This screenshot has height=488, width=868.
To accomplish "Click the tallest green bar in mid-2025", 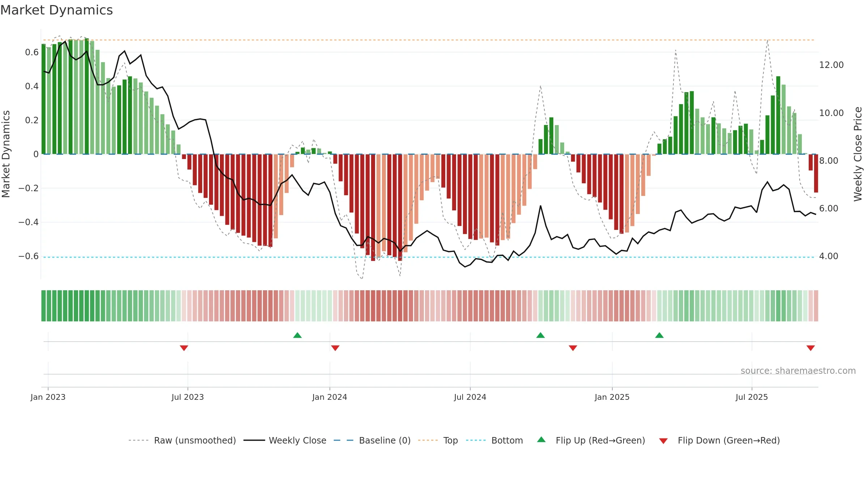I will (x=778, y=115).
